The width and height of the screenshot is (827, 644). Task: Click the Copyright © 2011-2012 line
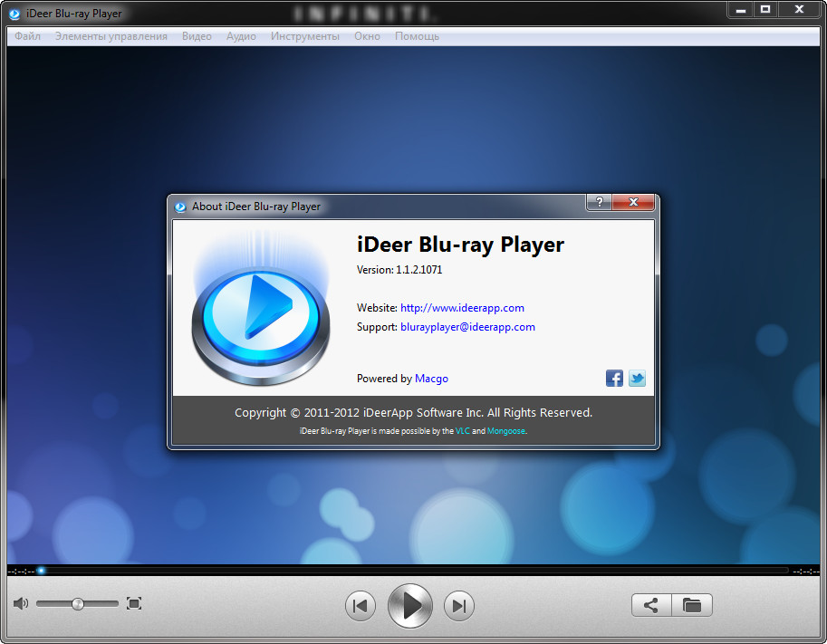point(413,412)
